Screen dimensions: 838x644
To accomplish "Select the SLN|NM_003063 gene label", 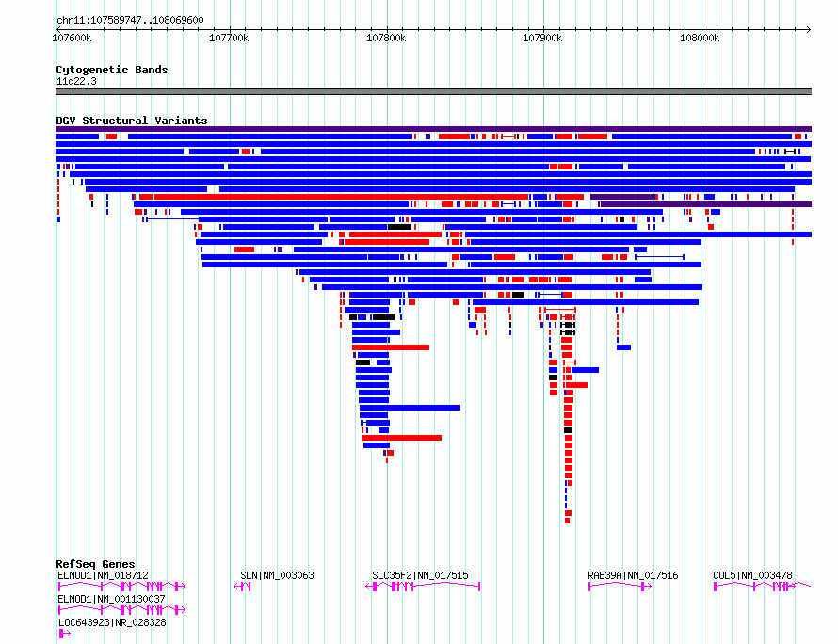I will click(278, 575).
